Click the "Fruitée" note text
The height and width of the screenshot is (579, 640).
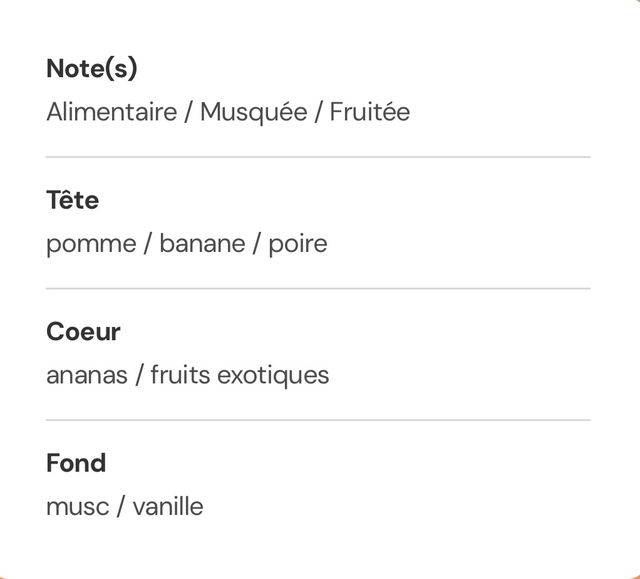point(370,112)
